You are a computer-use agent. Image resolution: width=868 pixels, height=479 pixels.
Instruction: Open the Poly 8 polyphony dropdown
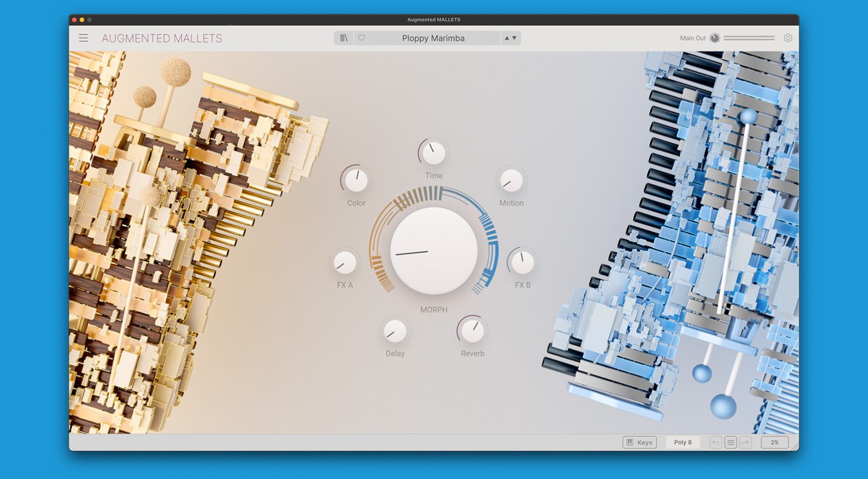click(x=683, y=442)
